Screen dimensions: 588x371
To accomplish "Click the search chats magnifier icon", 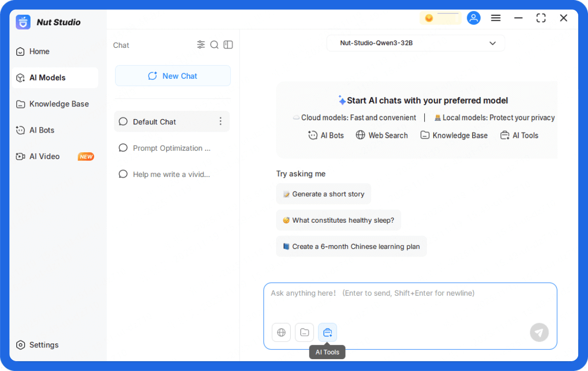I will 214,45.
